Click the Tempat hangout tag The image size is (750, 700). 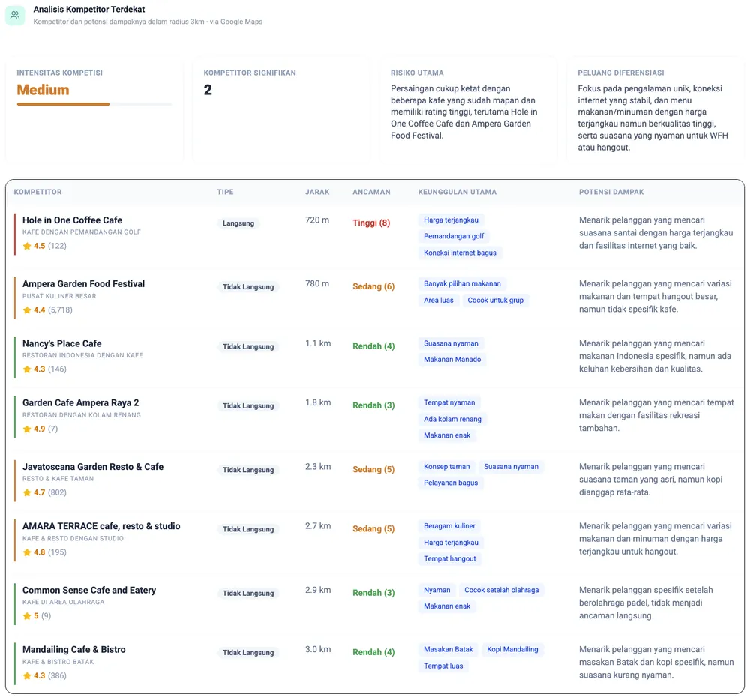point(449,559)
